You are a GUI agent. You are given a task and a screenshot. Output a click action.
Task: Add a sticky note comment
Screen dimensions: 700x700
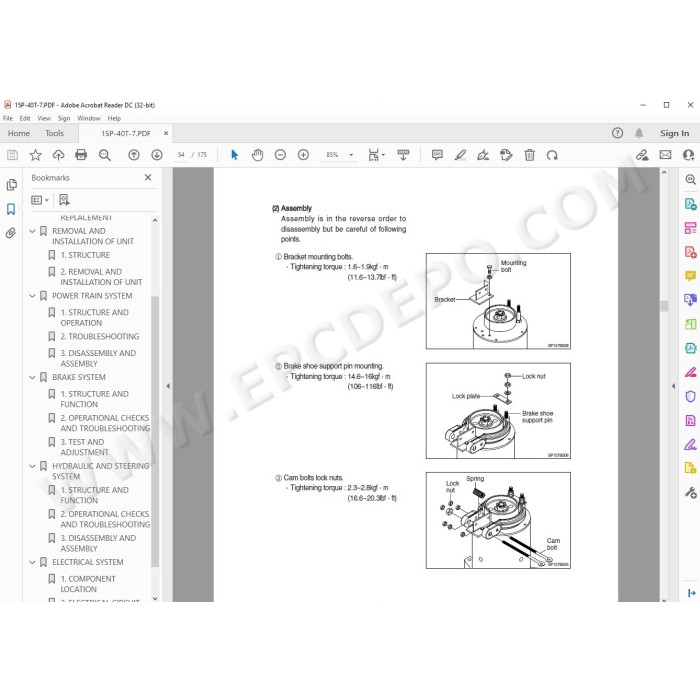437,155
